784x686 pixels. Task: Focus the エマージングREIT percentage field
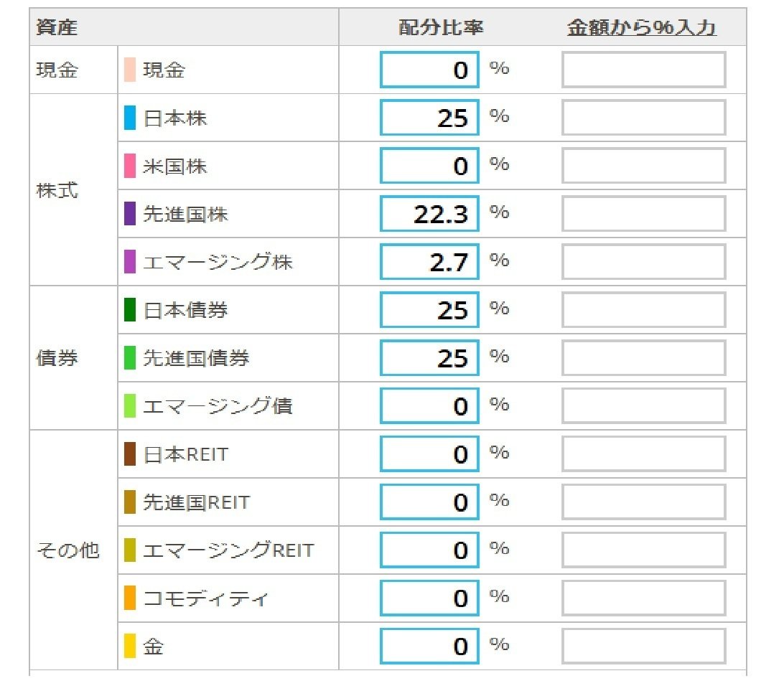pos(429,550)
